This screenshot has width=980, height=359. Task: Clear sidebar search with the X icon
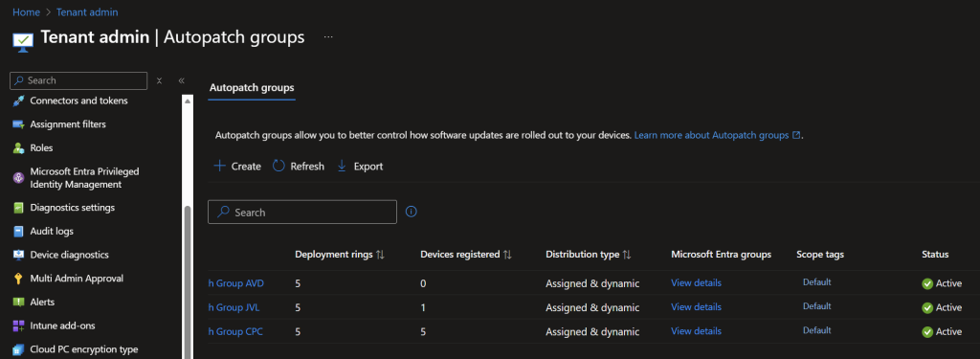[160, 80]
